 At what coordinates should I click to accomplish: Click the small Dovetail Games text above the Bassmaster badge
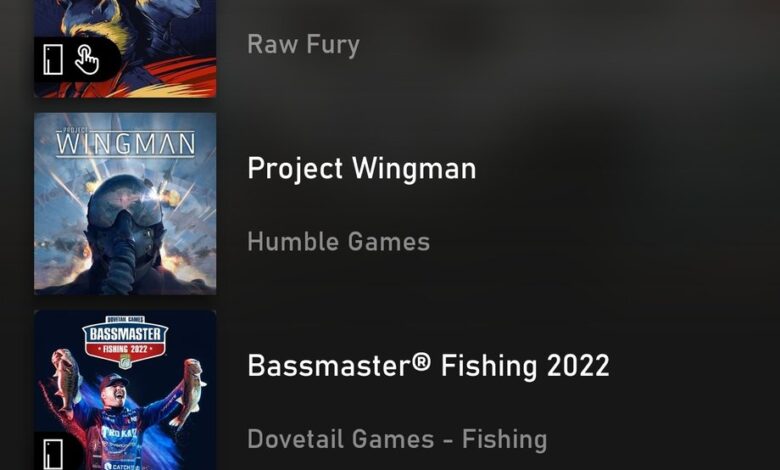(x=125, y=319)
